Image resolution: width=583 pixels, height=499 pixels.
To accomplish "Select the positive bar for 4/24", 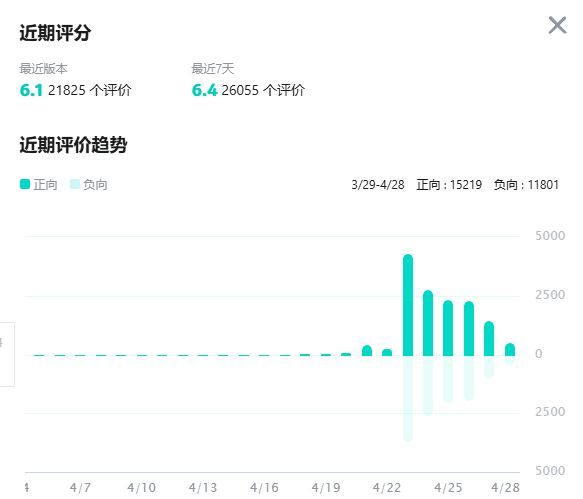I will point(428,323).
